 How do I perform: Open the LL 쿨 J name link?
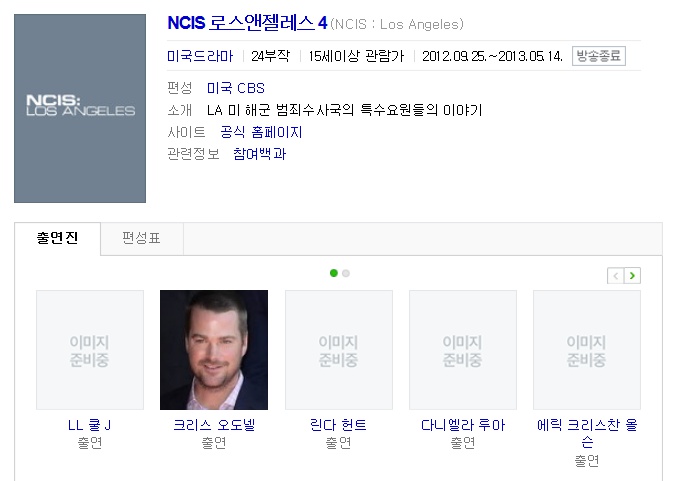pyautogui.click(x=90, y=425)
